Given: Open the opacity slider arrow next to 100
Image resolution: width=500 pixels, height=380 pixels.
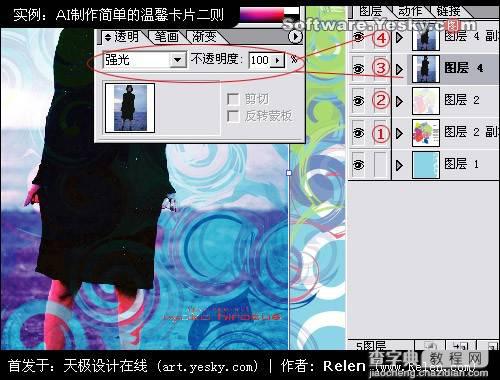Looking at the screenshot, I should pos(278,60).
